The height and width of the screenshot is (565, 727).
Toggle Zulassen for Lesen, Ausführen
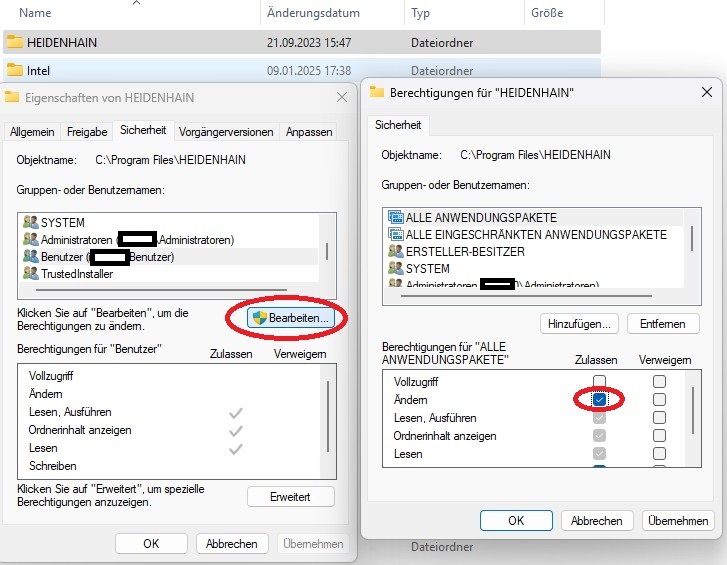tap(599, 418)
